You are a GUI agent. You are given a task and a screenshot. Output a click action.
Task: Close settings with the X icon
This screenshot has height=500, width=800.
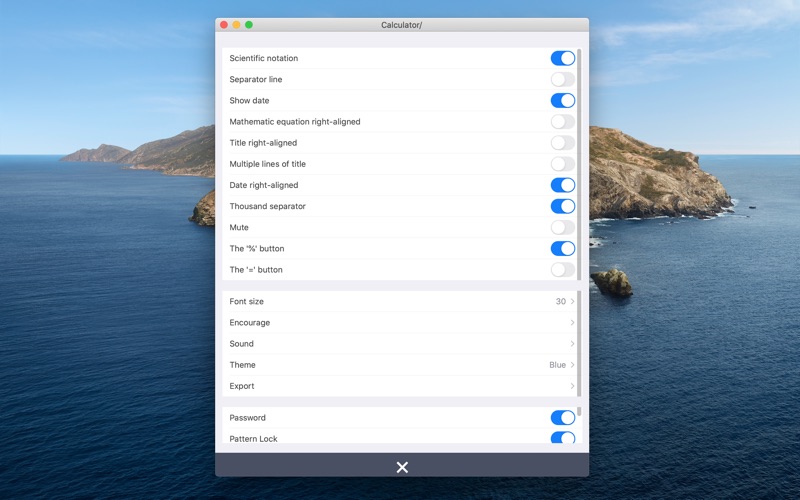tap(402, 467)
